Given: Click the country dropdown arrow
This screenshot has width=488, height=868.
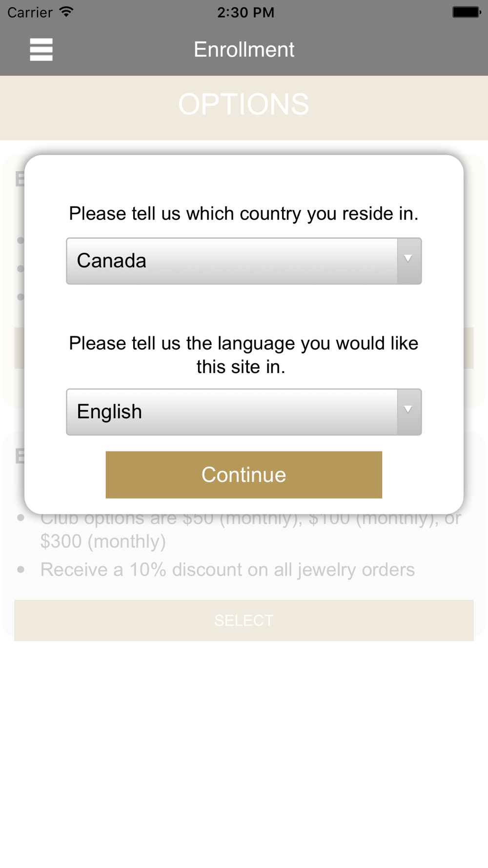Looking at the screenshot, I should click(409, 261).
